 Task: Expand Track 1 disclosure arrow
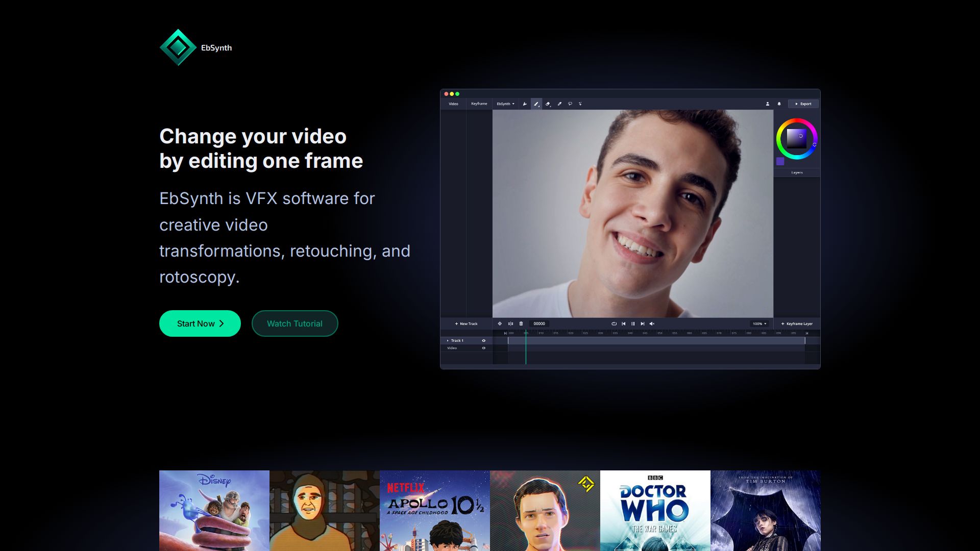coord(448,340)
